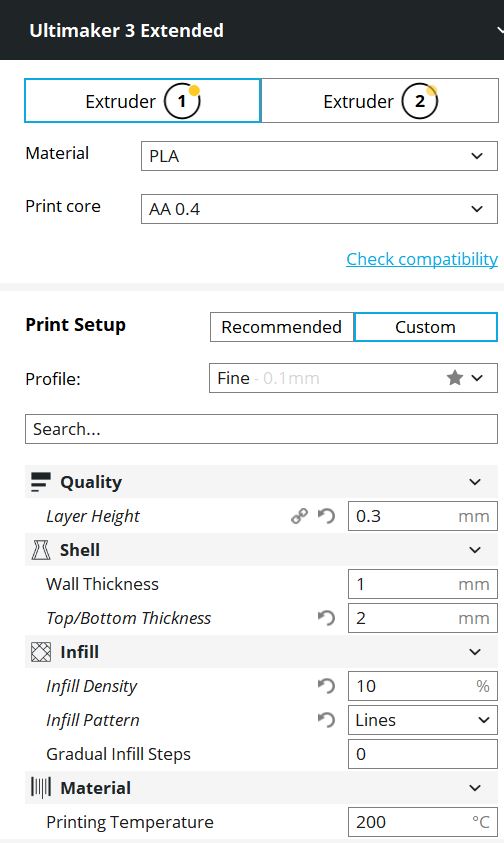
Task: Click the Printing Temperature value field
Action: (x=423, y=822)
